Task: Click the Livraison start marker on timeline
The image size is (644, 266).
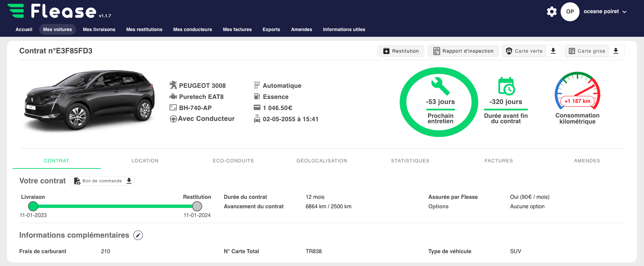Action: click(33, 206)
